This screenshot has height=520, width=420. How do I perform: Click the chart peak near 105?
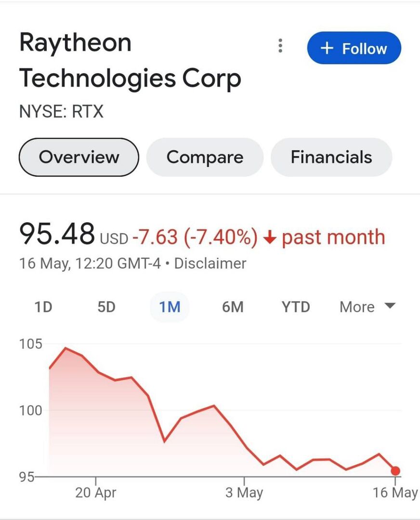[x=66, y=348]
